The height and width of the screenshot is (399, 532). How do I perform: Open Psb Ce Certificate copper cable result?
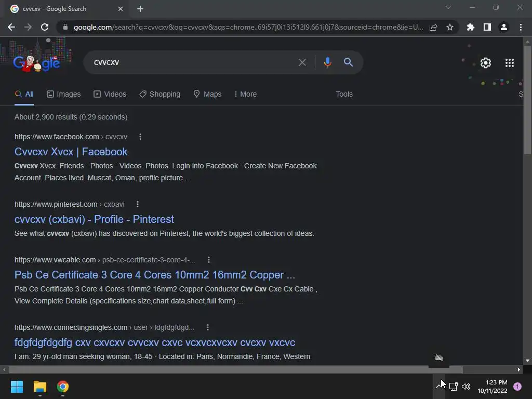tap(155, 275)
